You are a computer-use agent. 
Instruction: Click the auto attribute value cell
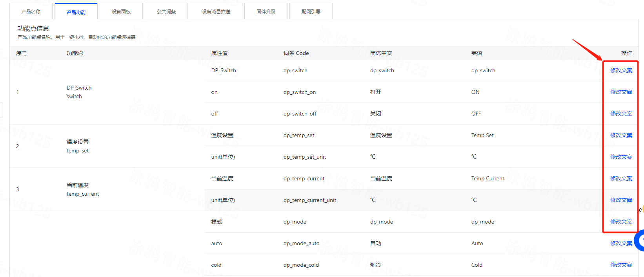coord(216,243)
